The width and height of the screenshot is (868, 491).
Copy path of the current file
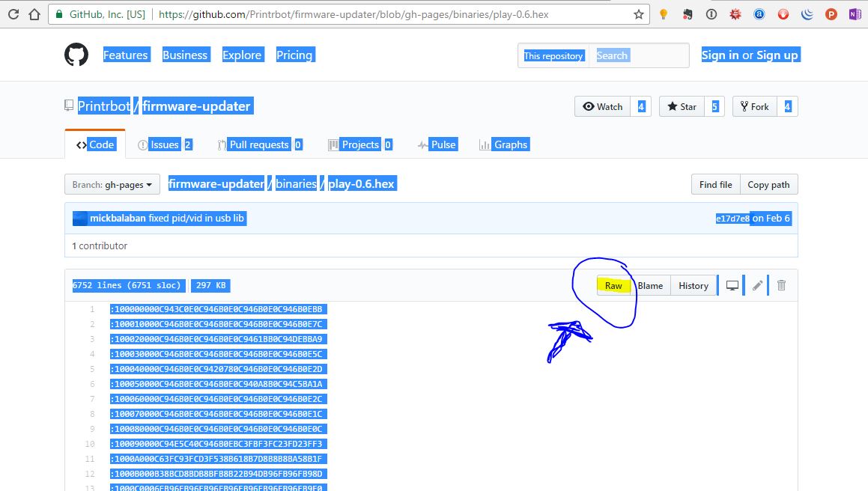(768, 184)
